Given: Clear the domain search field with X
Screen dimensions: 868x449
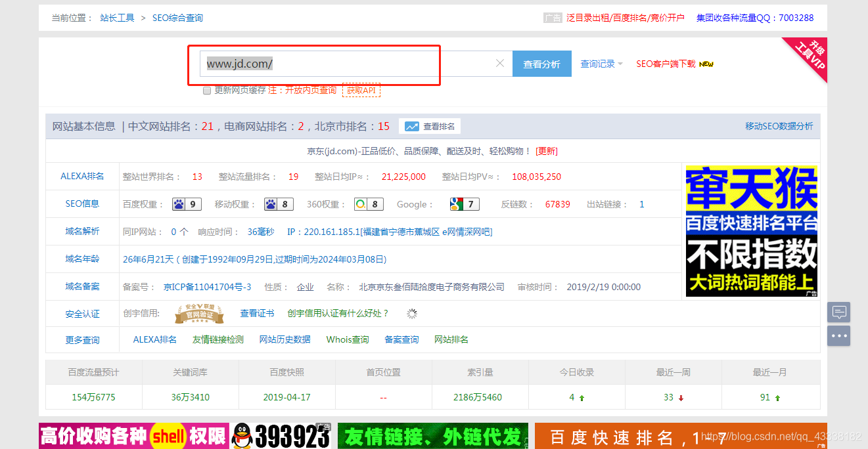Looking at the screenshot, I should pyautogui.click(x=499, y=64).
